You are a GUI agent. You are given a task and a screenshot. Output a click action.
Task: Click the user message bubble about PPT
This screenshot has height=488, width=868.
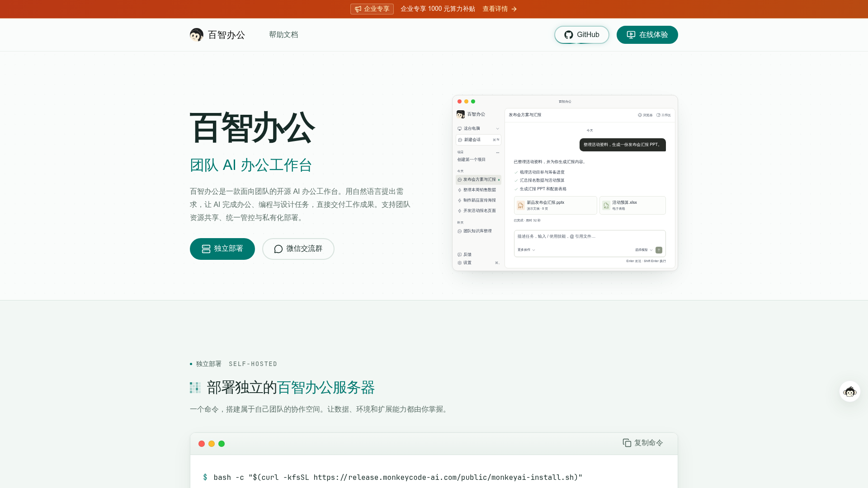623,145
